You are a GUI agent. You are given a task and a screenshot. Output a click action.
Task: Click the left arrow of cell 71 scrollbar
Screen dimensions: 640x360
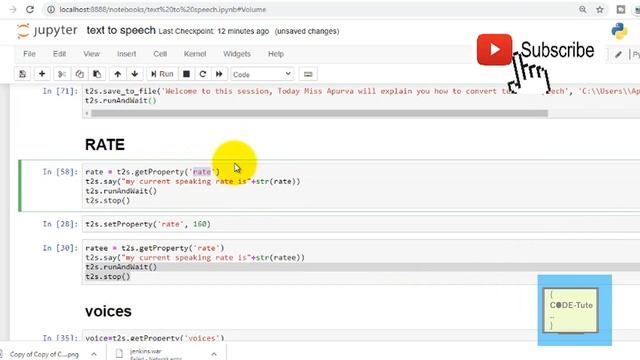coord(87,113)
